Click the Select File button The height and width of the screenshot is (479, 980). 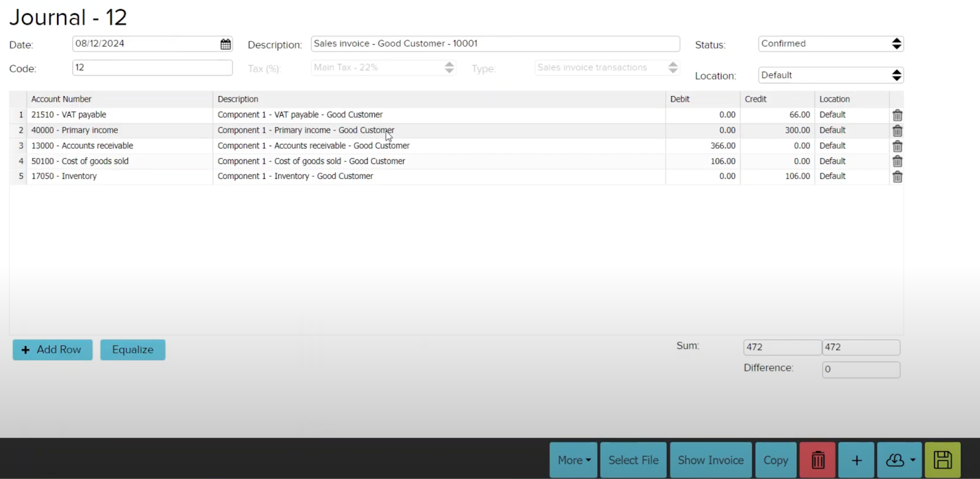(x=633, y=460)
